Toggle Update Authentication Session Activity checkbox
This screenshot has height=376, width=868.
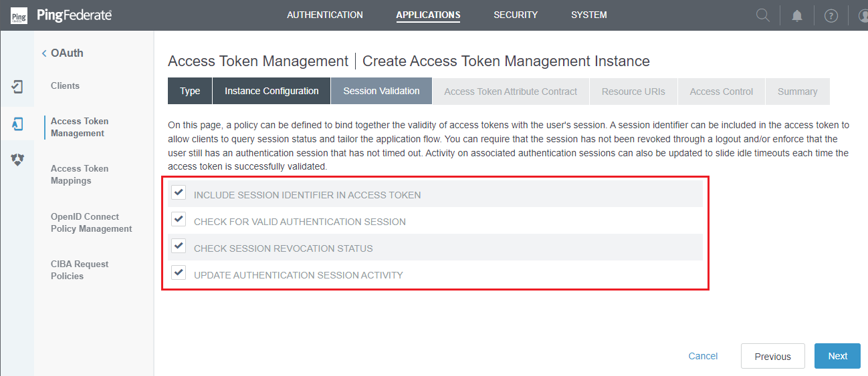tap(179, 272)
